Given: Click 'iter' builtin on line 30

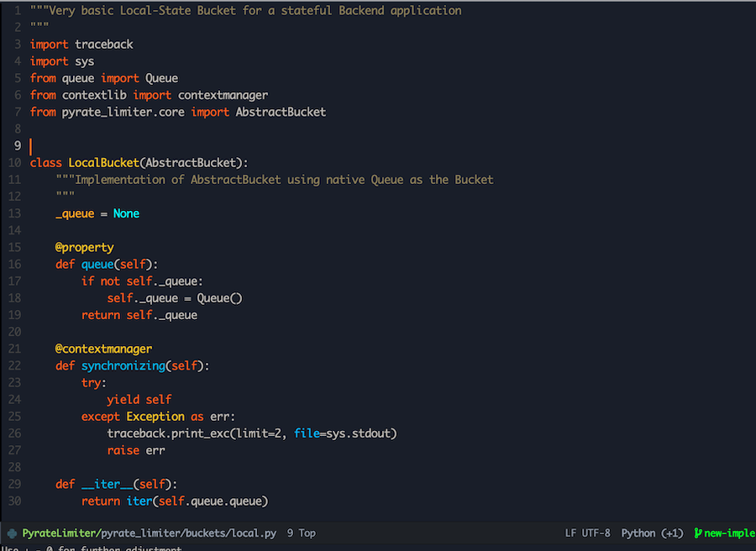Looking at the screenshot, I should [139, 501].
